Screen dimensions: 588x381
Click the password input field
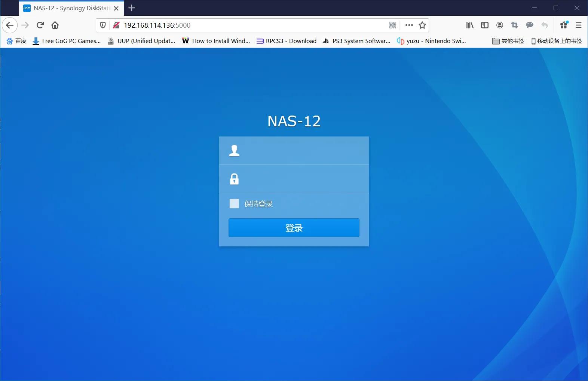[x=294, y=179]
